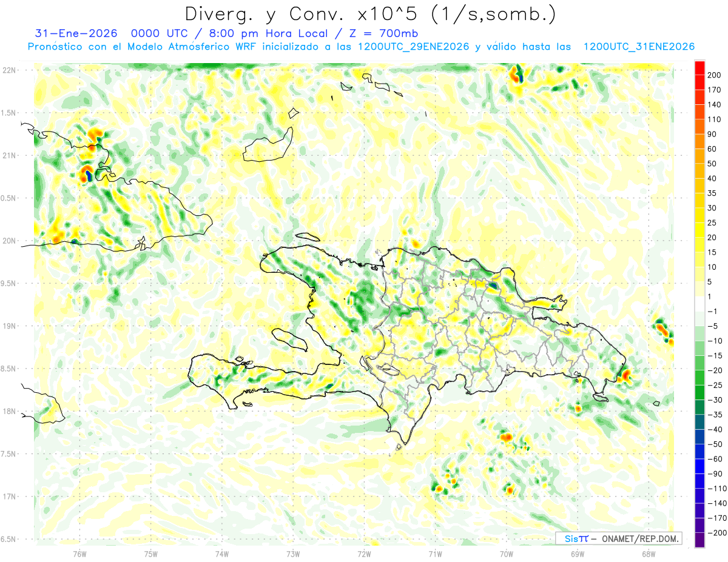Click the red top swatch of the colorbar
Screen dimensions: 728x562
[x=699, y=68]
